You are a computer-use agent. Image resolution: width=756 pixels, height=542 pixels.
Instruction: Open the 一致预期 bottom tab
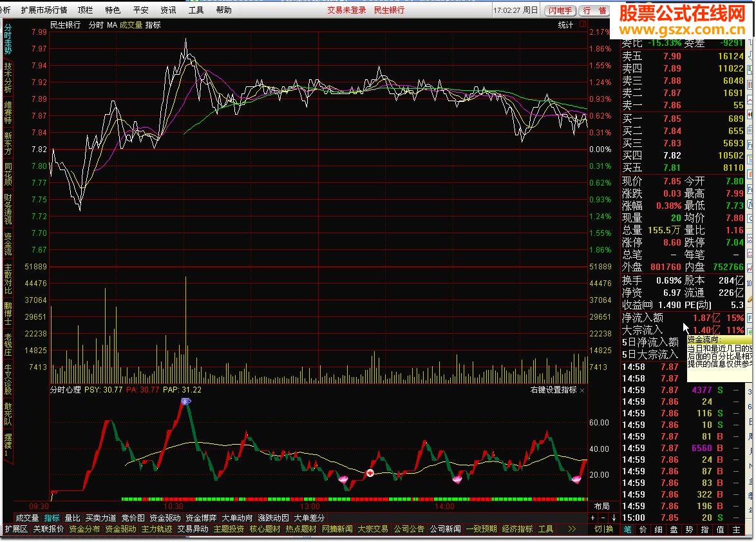pyautogui.click(x=481, y=529)
